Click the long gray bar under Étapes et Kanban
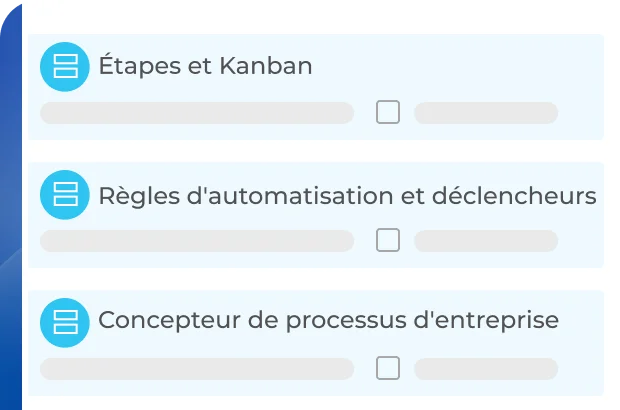 pyautogui.click(x=197, y=113)
